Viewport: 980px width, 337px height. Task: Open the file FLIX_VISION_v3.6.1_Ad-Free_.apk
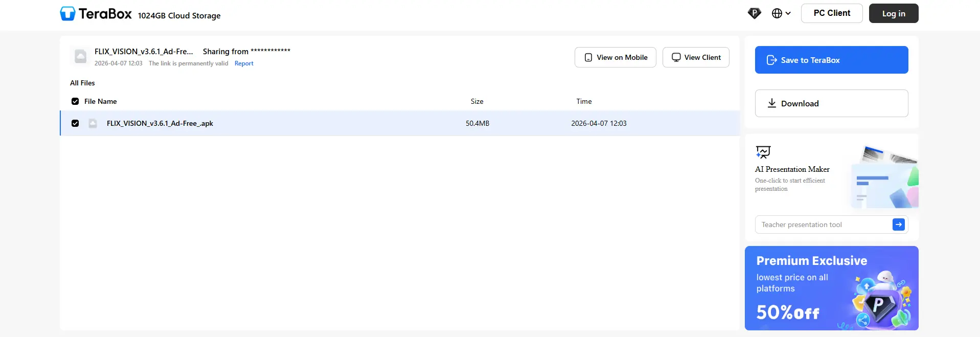coord(160,123)
